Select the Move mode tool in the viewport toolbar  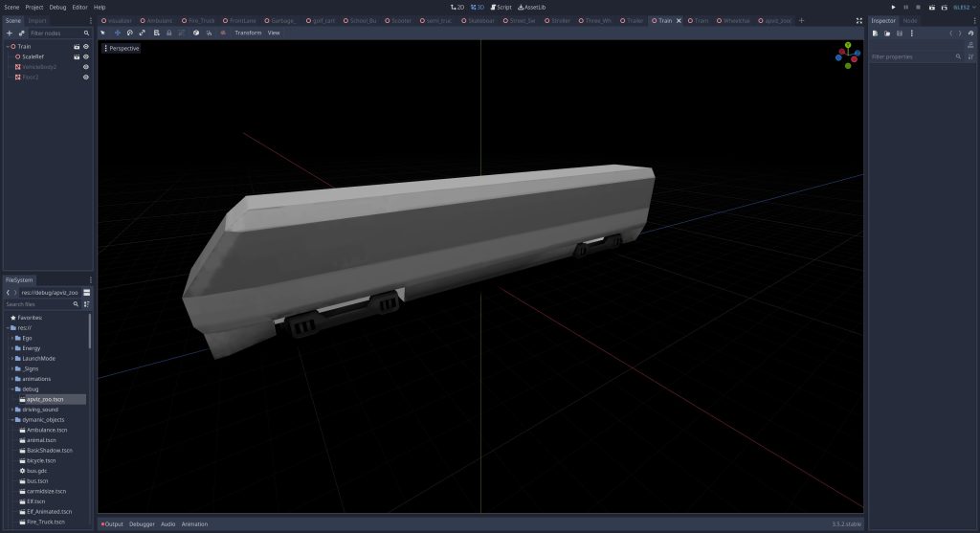(x=117, y=33)
